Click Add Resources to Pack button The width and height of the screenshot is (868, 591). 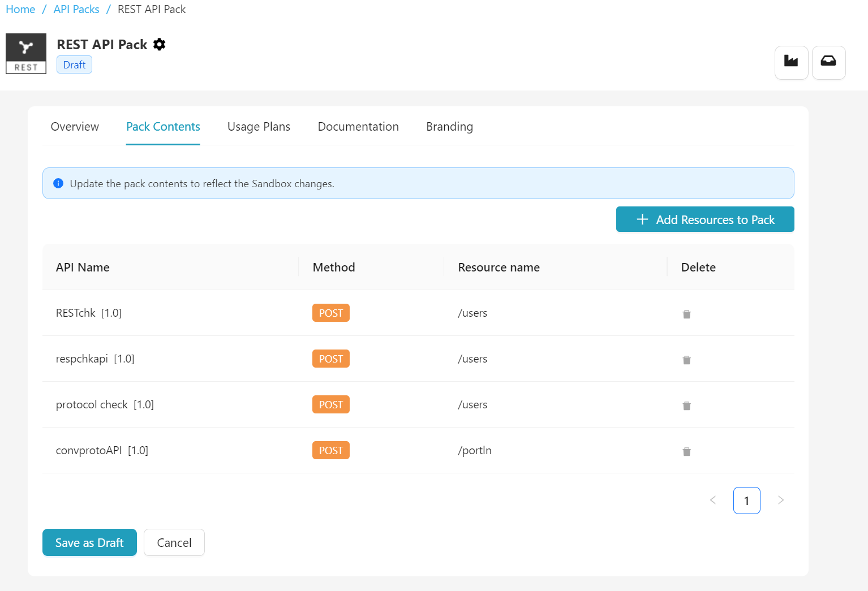click(x=705, y=219)
